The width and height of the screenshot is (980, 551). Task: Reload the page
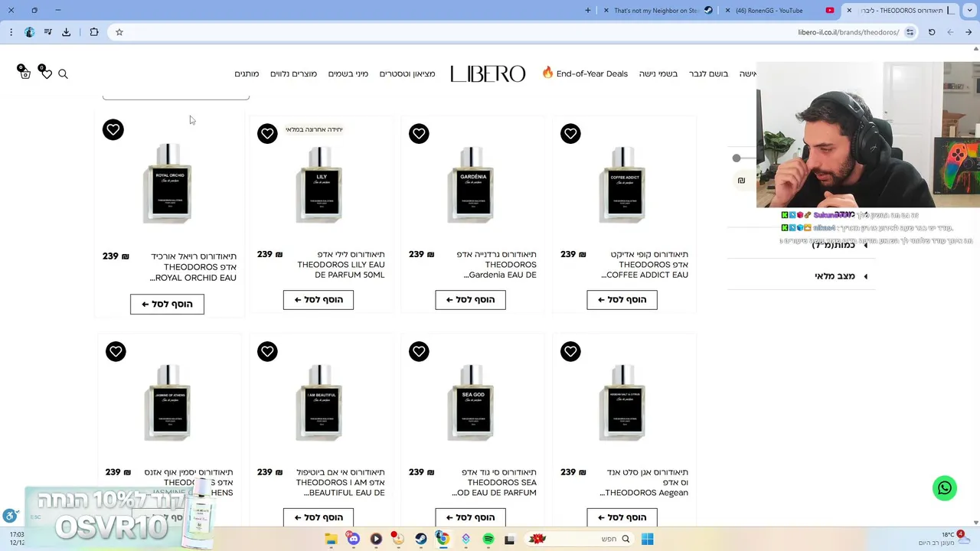932,32
